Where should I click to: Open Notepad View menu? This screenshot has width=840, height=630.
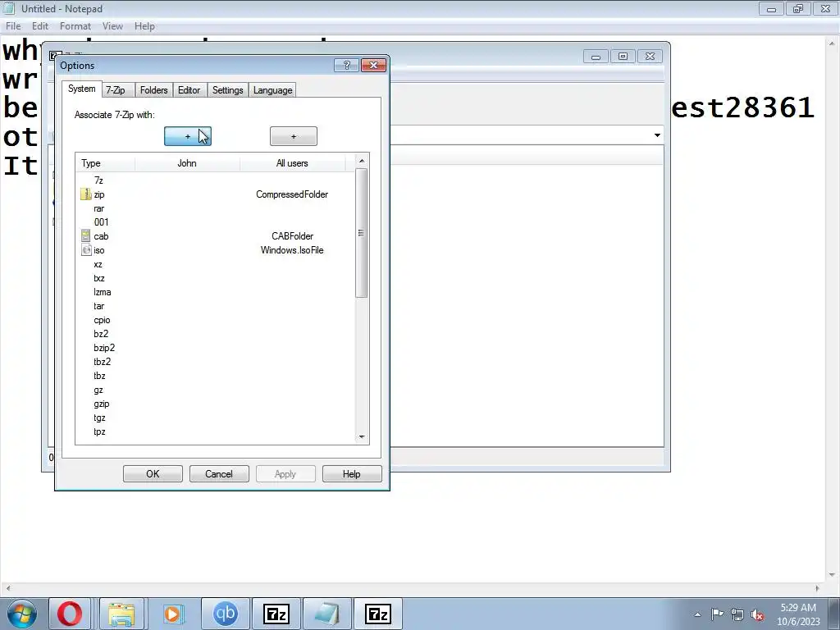pyautogui.click(x=112, y=25)
